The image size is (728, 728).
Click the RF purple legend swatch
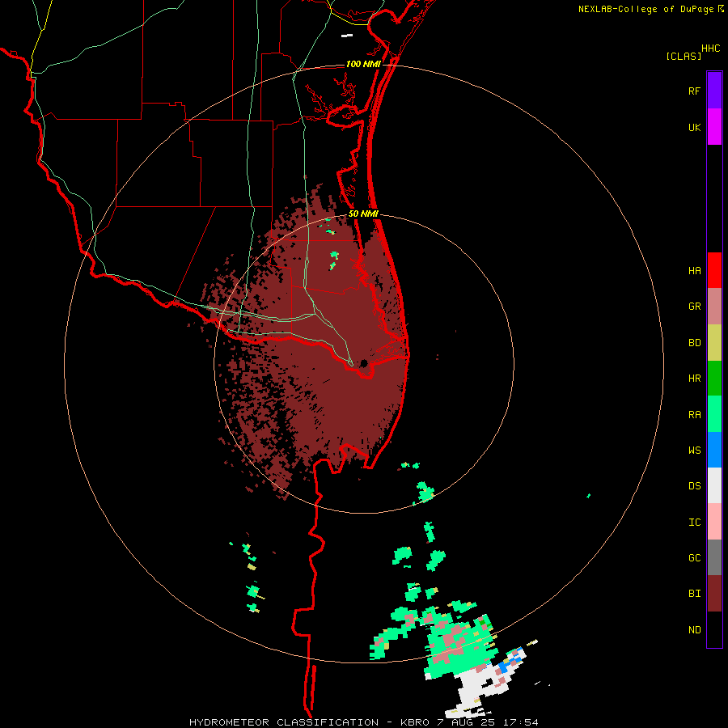[714, 91]
